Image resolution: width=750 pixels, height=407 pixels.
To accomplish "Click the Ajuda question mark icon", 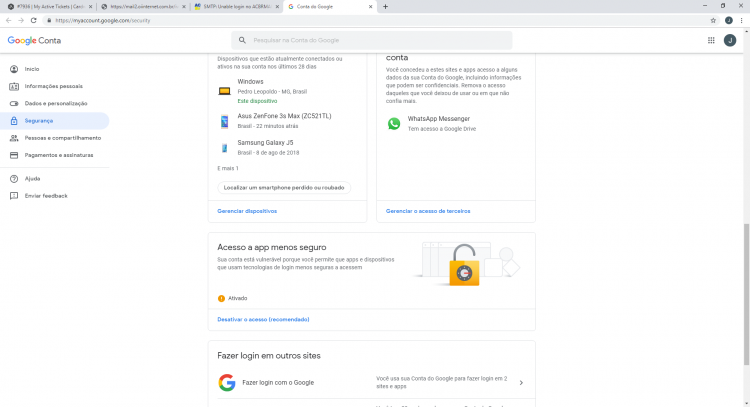I will point(14,178).
